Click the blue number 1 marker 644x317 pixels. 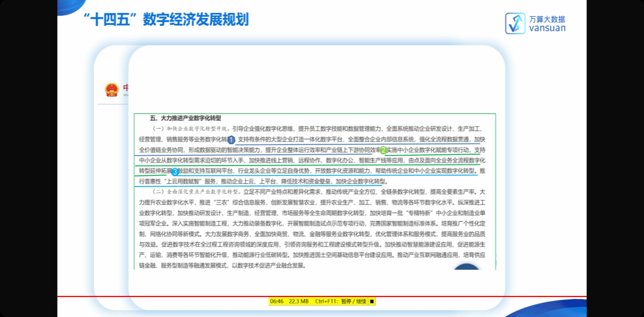tap(231, 140)
